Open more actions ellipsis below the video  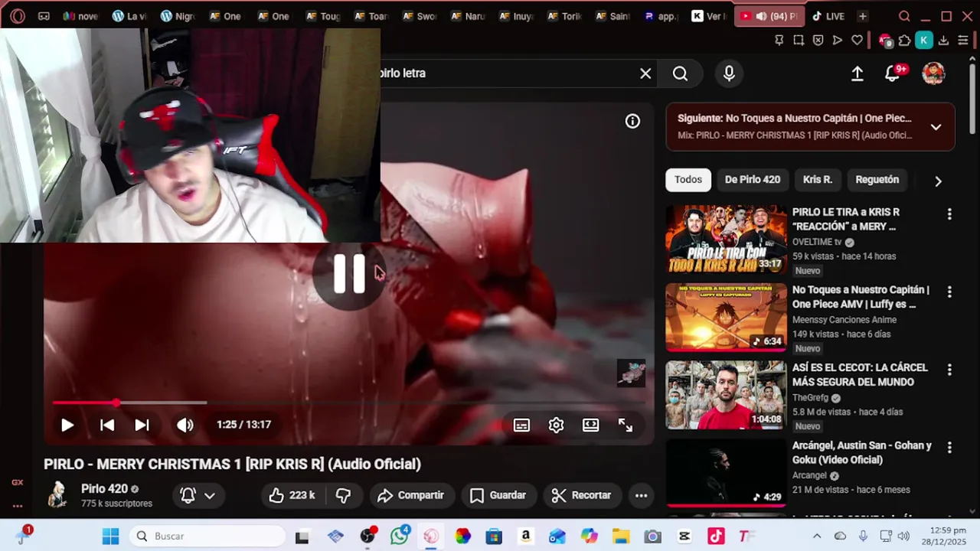click(642, 495)
